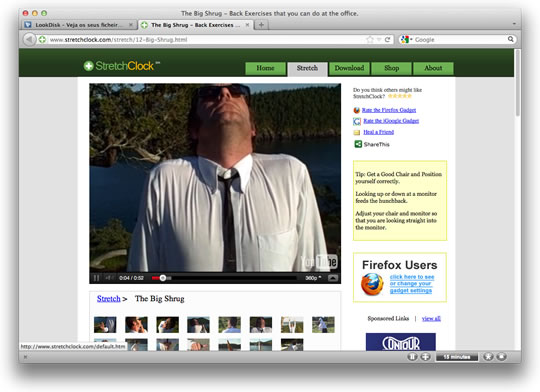The height and width of the screenshot is (392, 540).
Task: Click the StretchClock logo
Action: coord(122,65)
